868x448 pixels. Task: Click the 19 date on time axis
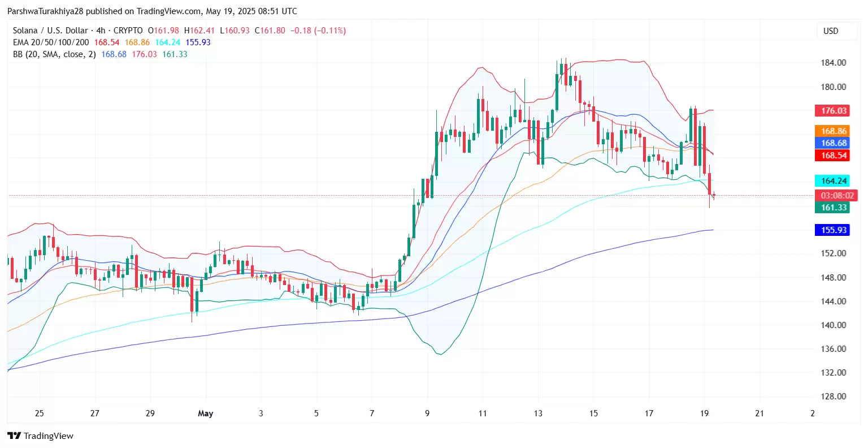click(704, 413)
